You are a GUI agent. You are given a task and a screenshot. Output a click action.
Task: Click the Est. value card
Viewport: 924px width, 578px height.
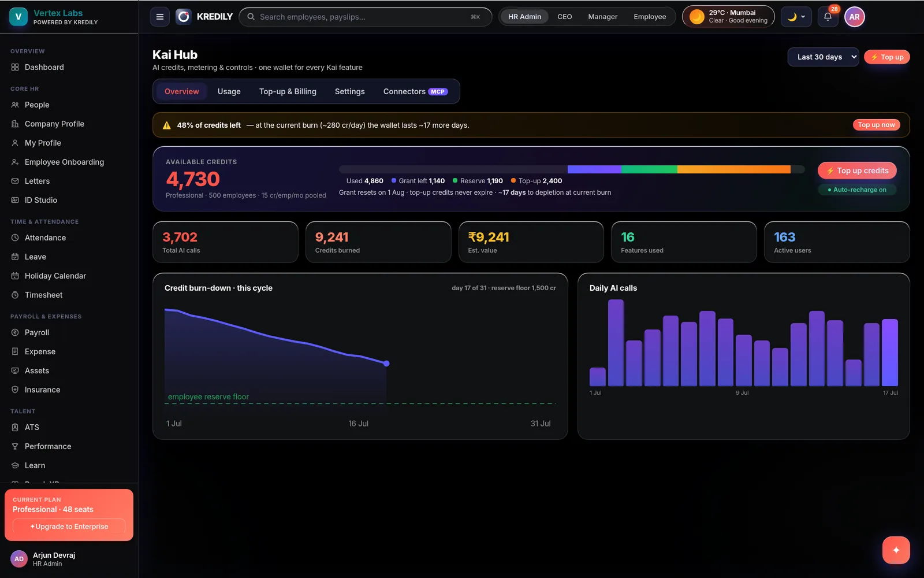click(531, 242)
